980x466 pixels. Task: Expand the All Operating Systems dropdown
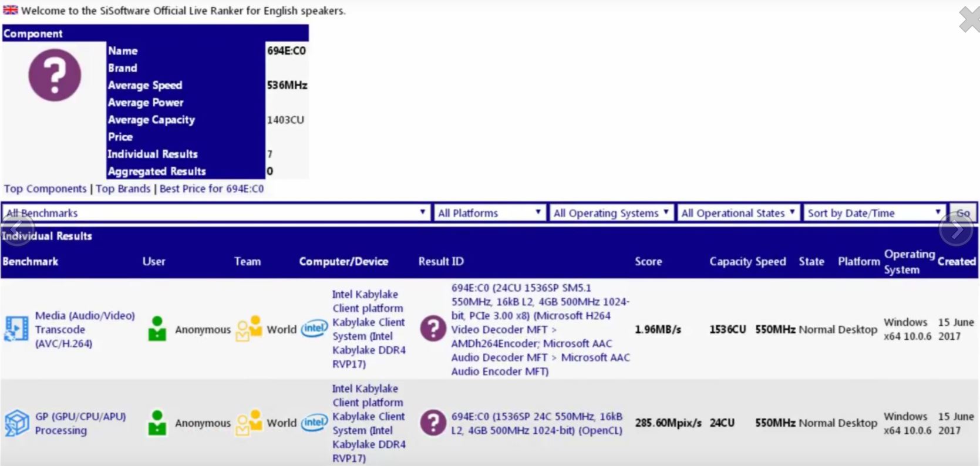coord(611,213)
